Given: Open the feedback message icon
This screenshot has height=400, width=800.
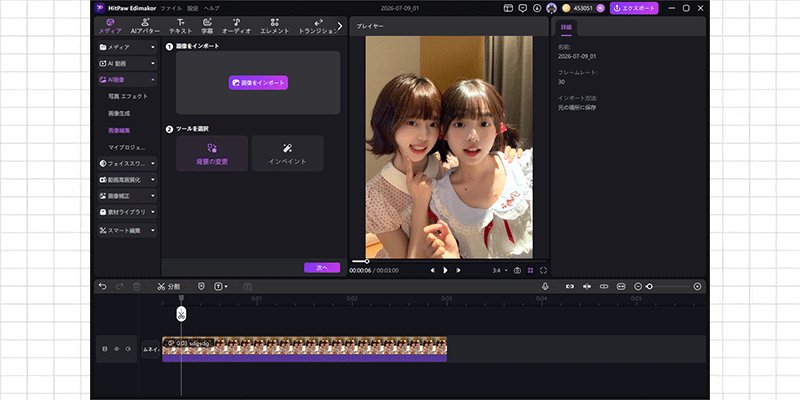Looking at the screenshot, I should coord(522,8).
